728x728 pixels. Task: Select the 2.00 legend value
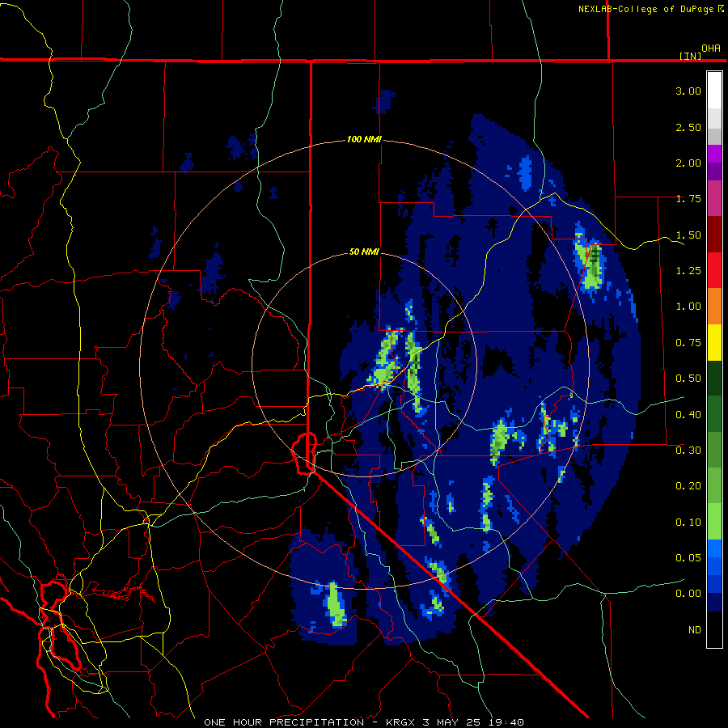click(688, 163)
